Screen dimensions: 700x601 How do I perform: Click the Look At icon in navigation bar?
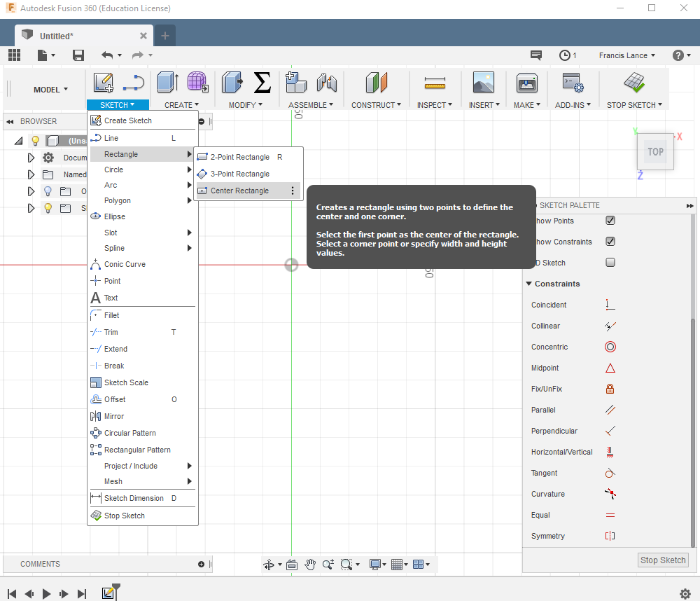point(292,565)
